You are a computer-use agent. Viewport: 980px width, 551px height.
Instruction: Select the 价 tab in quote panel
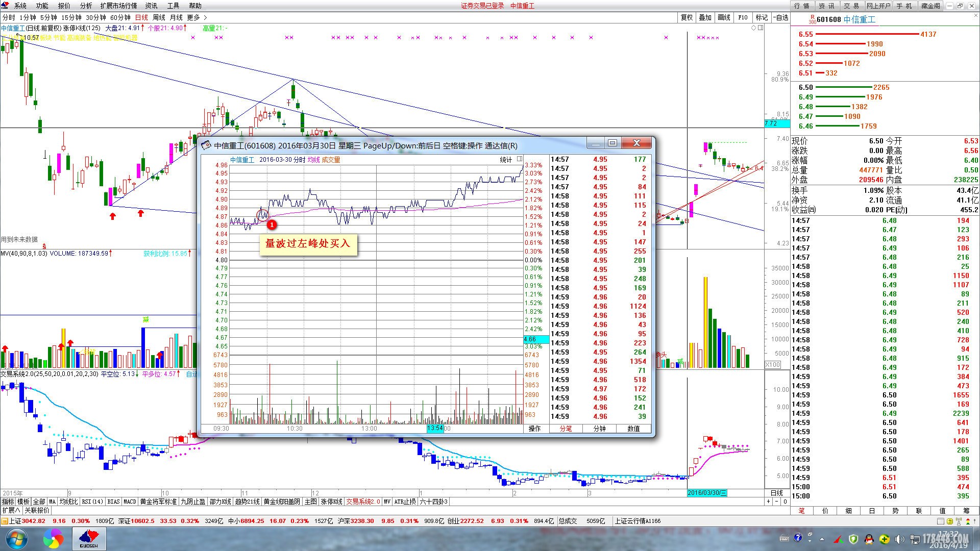pyautogui.click(x=825, y=511)
